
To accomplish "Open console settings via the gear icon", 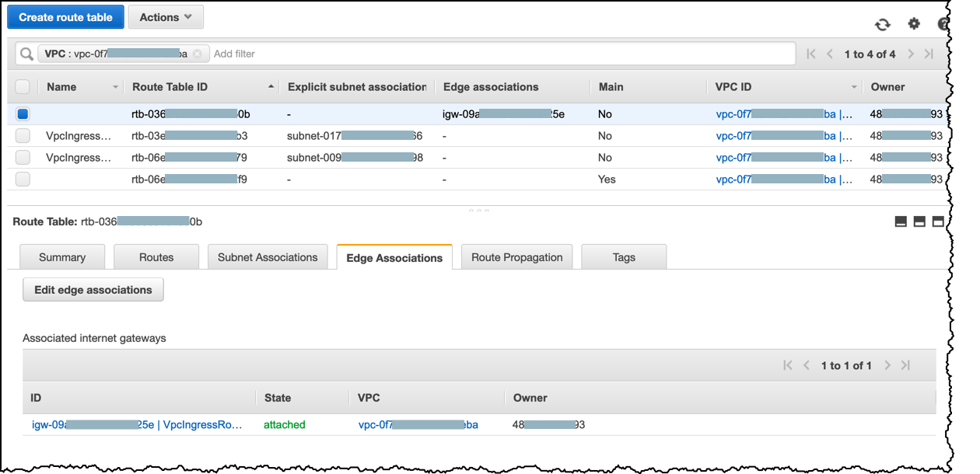I will click(914, 24).
